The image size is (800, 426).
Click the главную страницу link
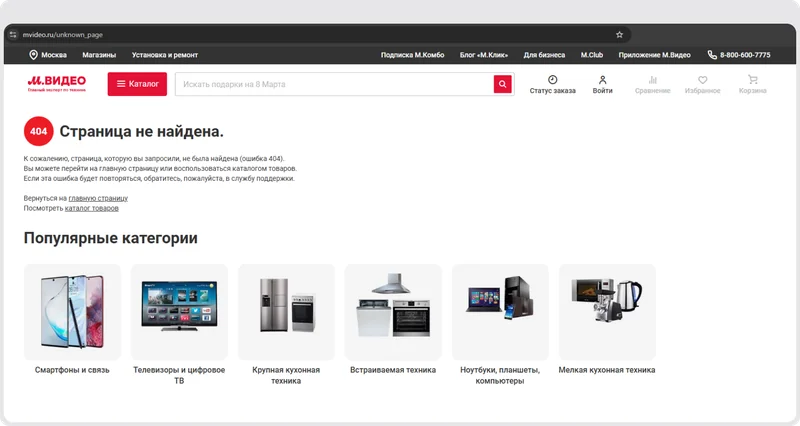coord(98,198)
